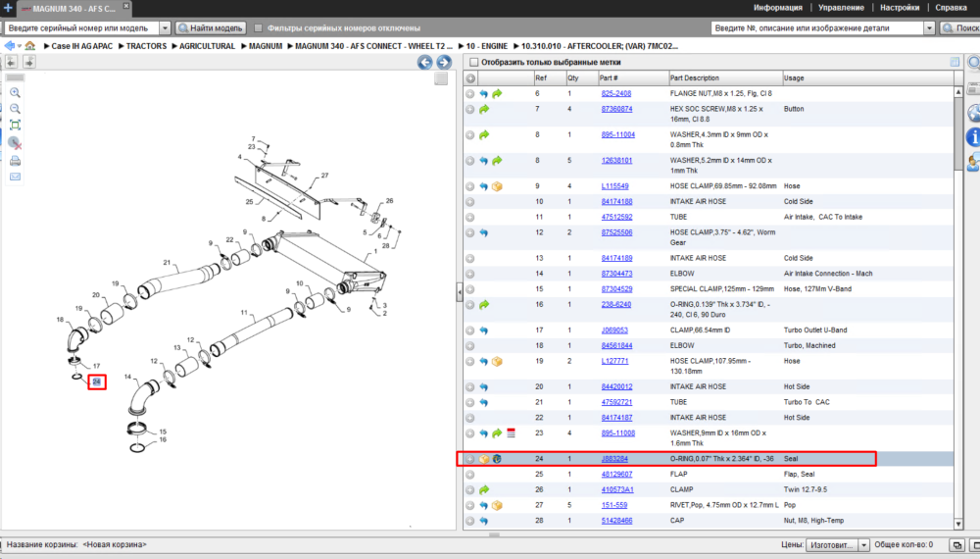Click the print diagram icon
Screen dimensions: 980x559
[x=15, y=161]
